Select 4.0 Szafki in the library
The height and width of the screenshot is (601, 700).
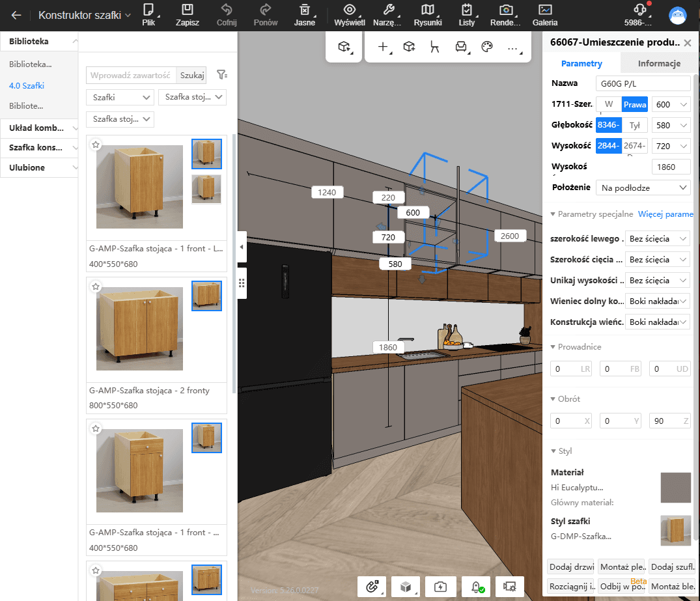(27, 86)
